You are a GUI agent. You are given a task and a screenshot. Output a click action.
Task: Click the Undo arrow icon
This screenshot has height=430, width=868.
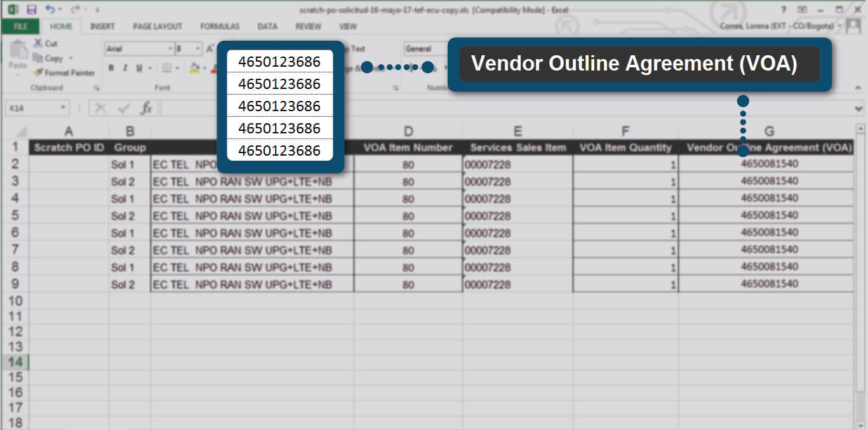coord(50,10)
